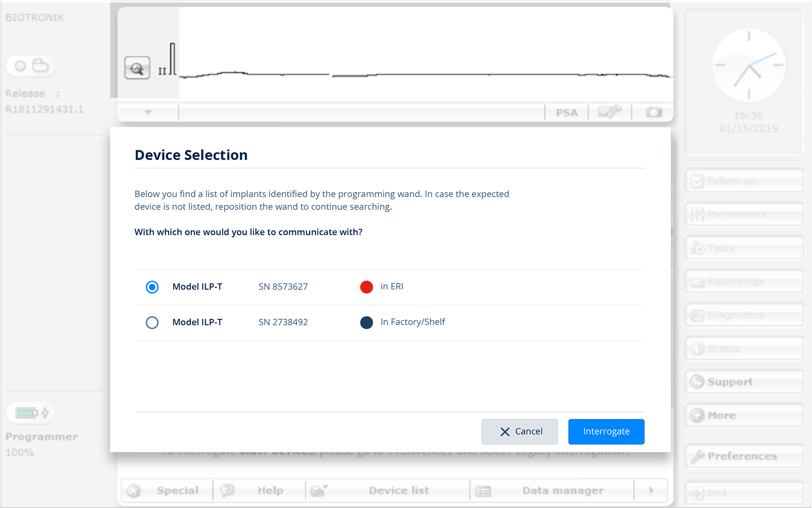Open the Data manager
Screen dimensions: 812x508
click(x=552, y=491)
